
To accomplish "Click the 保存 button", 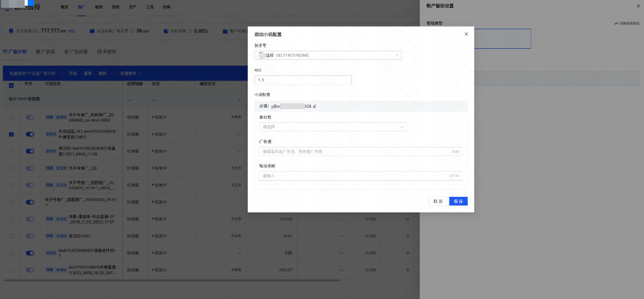I will point(458,201).
